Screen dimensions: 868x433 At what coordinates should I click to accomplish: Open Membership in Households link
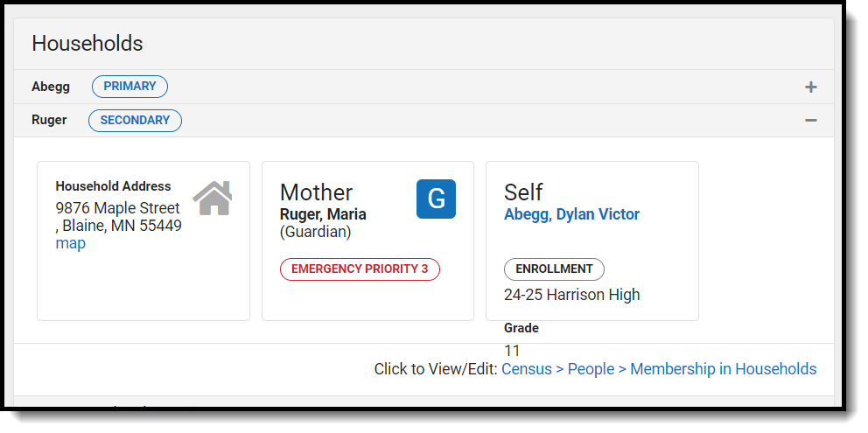723,369
